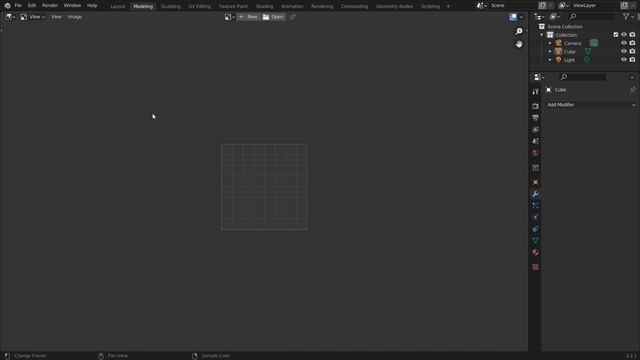Click the Light object icon in outliner

click(x=558, y=60)
